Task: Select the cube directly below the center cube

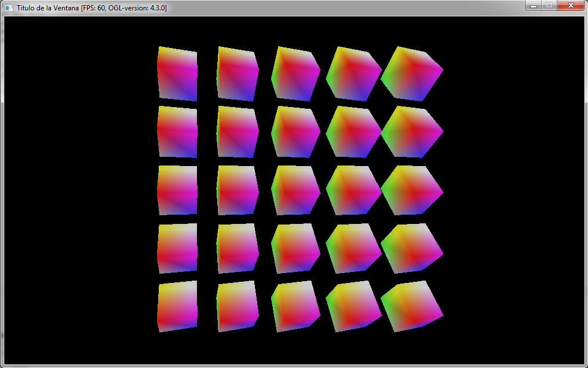Action: pos(295,248)
